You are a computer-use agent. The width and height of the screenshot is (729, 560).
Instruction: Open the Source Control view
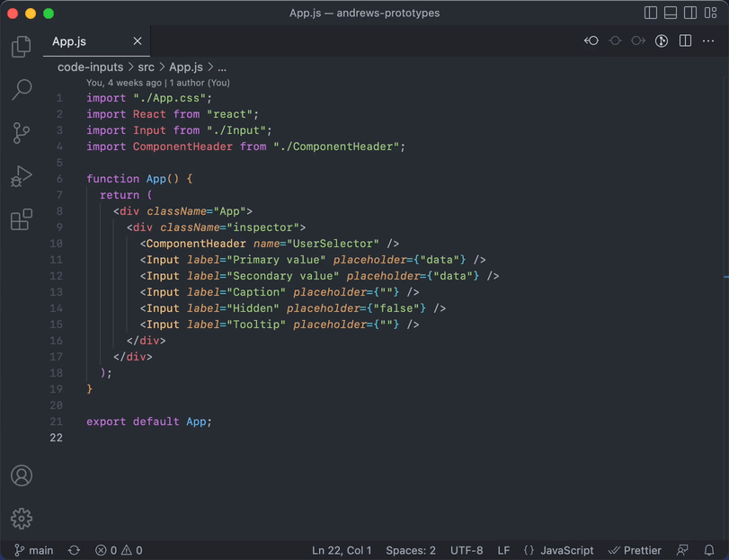click(x=21, y=132)
